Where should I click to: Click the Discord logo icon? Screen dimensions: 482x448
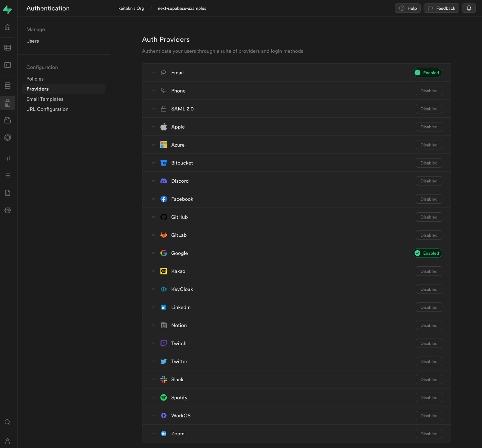point(164,181)
